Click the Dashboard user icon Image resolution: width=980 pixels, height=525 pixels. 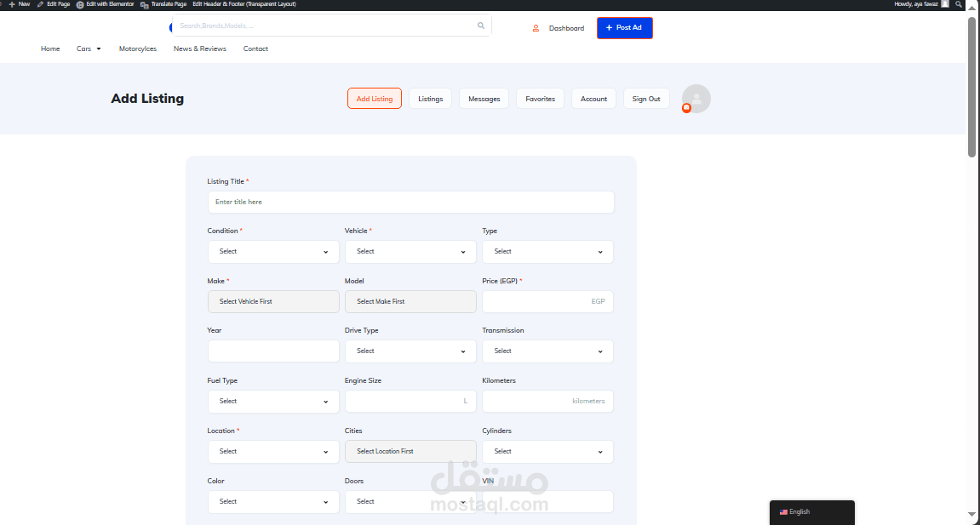(536, 28)
